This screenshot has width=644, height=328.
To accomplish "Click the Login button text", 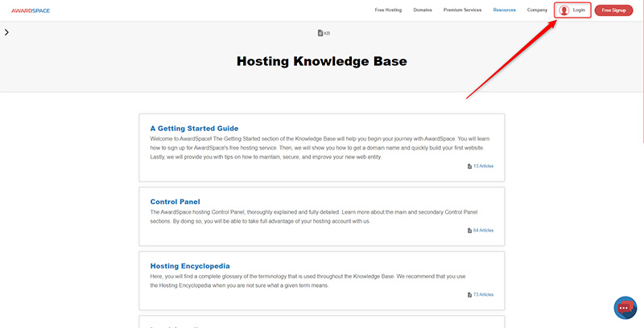I will coord(579,10).
